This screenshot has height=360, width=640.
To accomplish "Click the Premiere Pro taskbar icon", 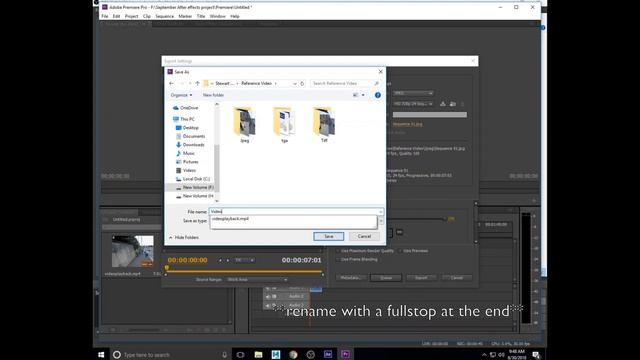I will (345, 355).
